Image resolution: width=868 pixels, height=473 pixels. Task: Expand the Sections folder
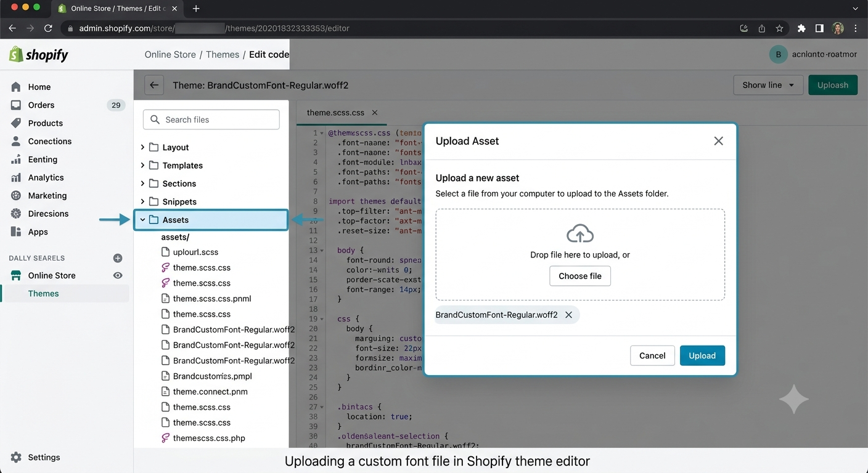coord(142,184)
